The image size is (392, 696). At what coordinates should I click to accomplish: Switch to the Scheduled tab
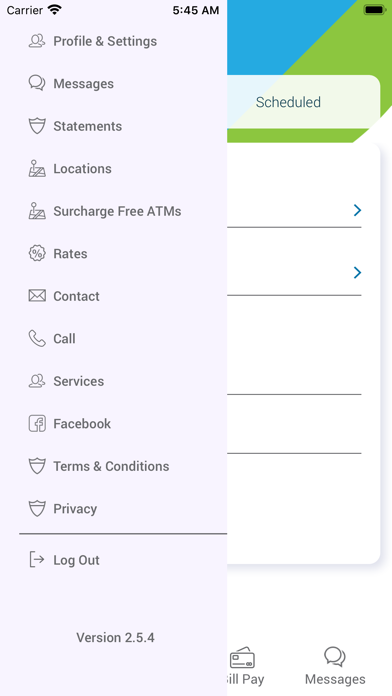coord(288,102)
